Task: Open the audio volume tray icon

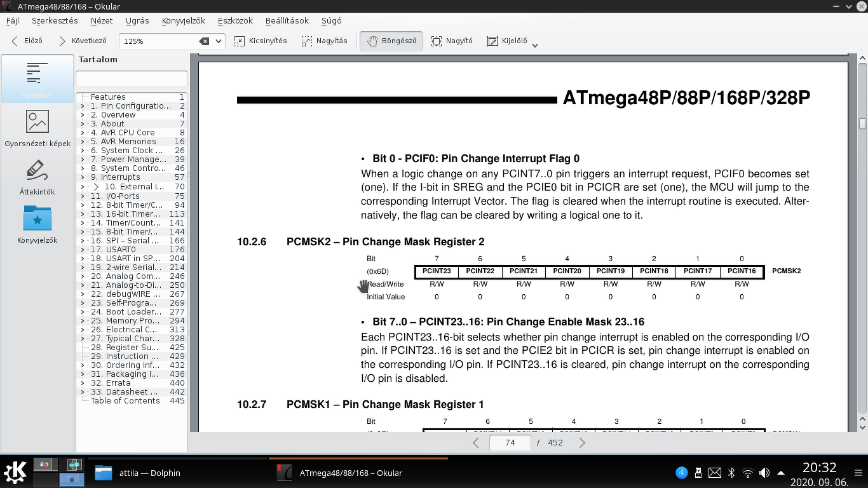Action: pyautogui.click(x=764, y=473)
